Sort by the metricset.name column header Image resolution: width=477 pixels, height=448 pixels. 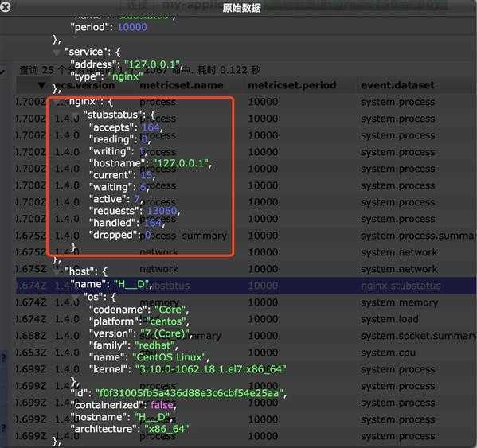[x=182, y=85]
